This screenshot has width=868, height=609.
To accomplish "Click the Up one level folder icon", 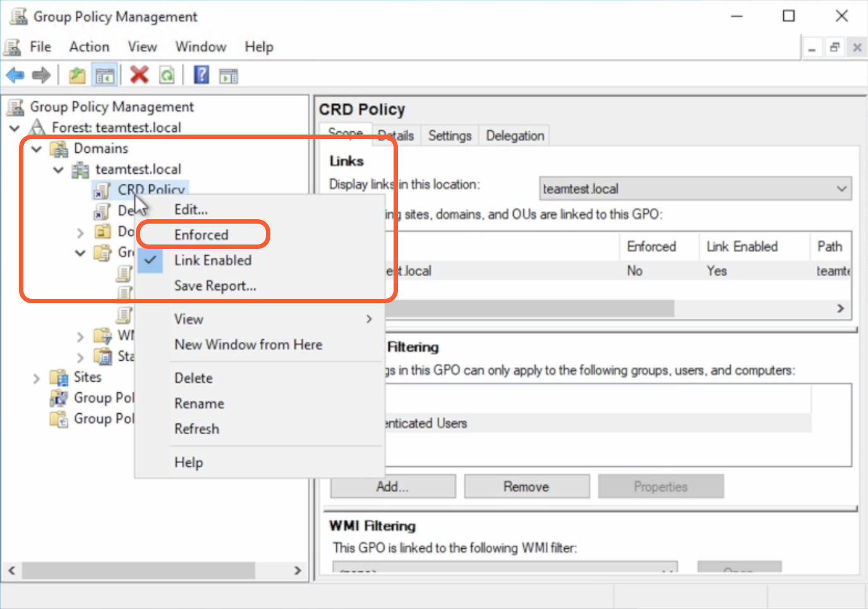I will (77, 76).
